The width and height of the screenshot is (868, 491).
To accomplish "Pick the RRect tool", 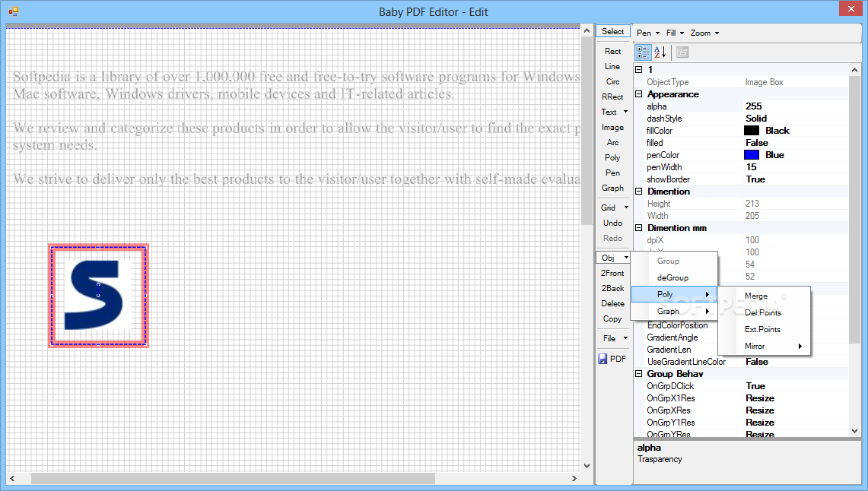I will pyautogui.click(x=613, y=97).
